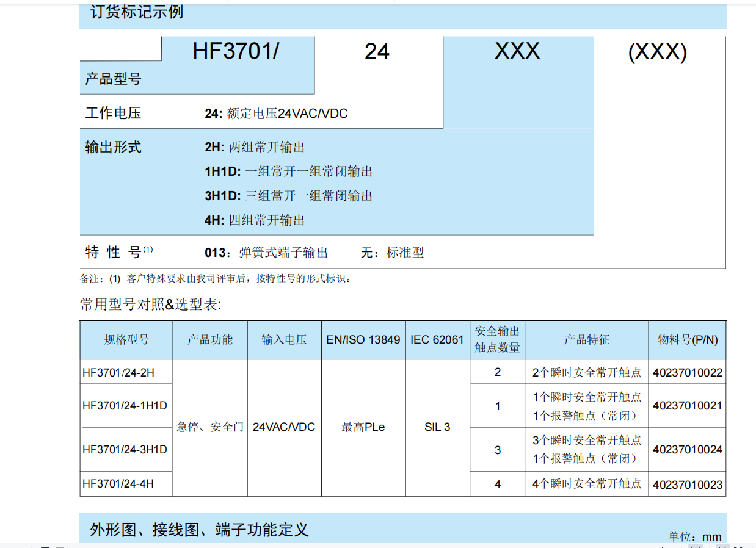
Task: Click the part number 40237010021
Action: pyautogui.click(x=688, y=406)
